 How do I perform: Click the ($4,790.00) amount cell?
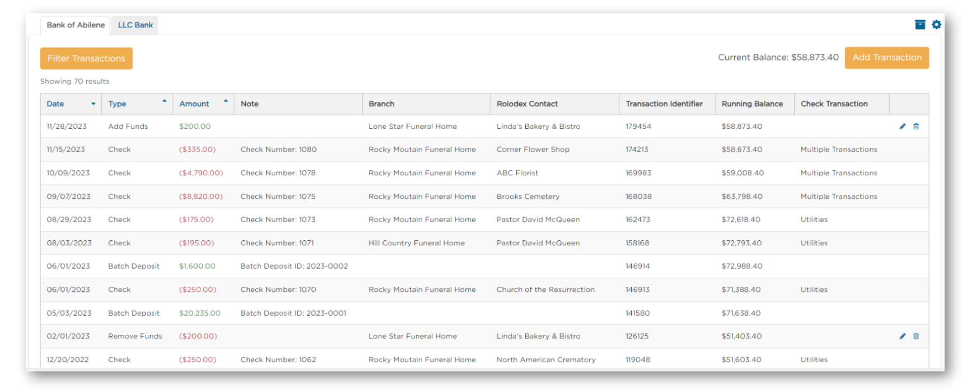click(201, 173)
